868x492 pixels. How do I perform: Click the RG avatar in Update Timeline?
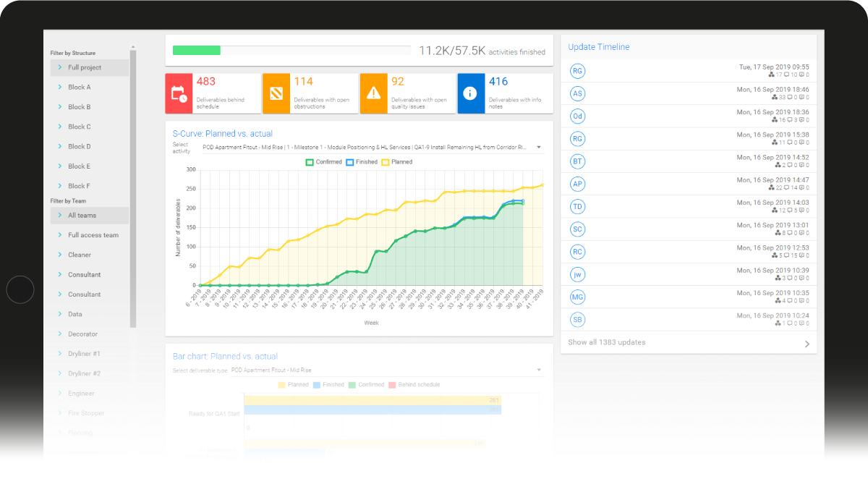pos(577,71)
